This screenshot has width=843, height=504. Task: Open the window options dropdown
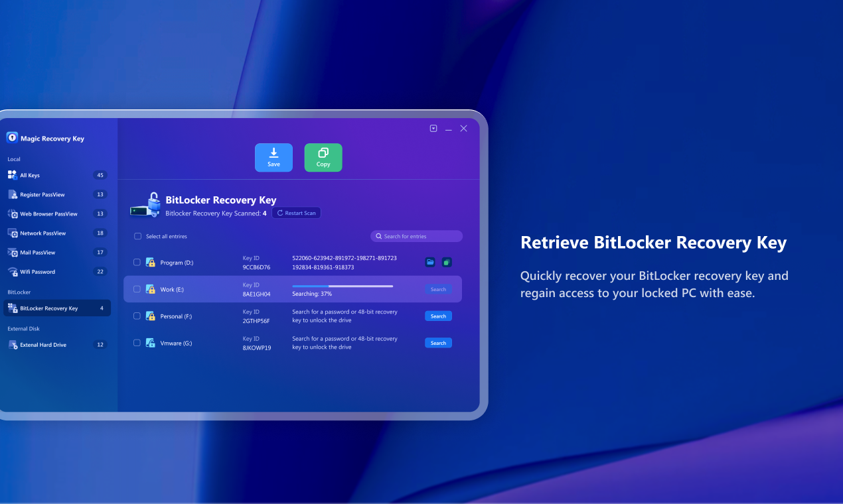pos(433,128)
